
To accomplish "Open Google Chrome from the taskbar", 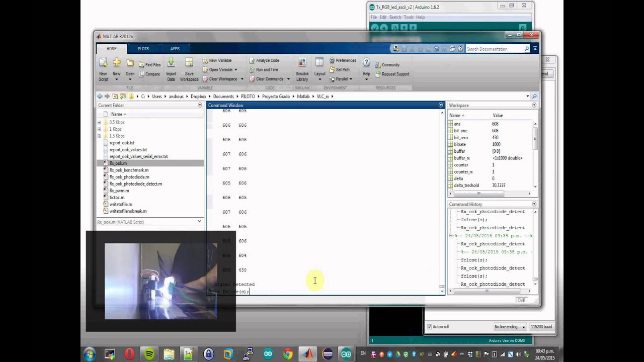I will coord(288,354).
